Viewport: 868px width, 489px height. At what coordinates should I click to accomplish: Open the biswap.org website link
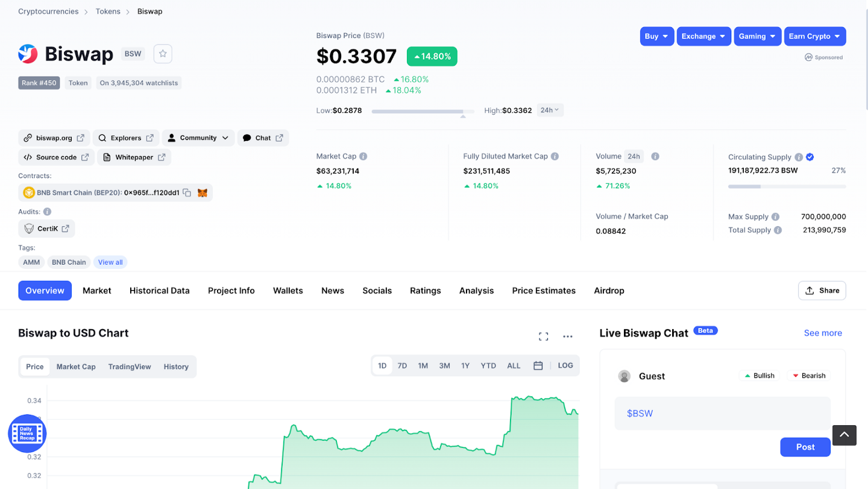click(x=54, y=138)
